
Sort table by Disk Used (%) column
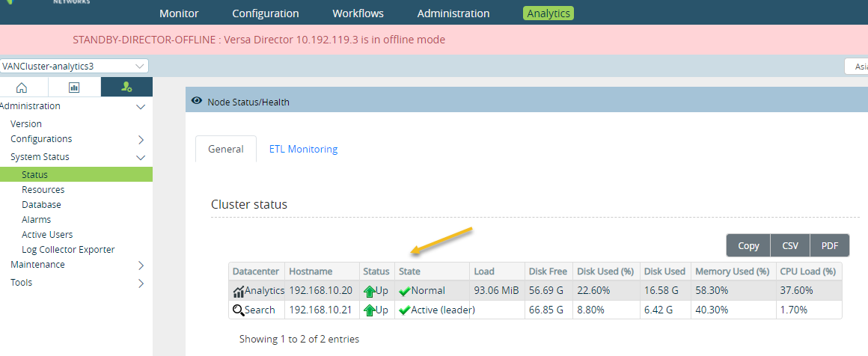pos(606,271)
